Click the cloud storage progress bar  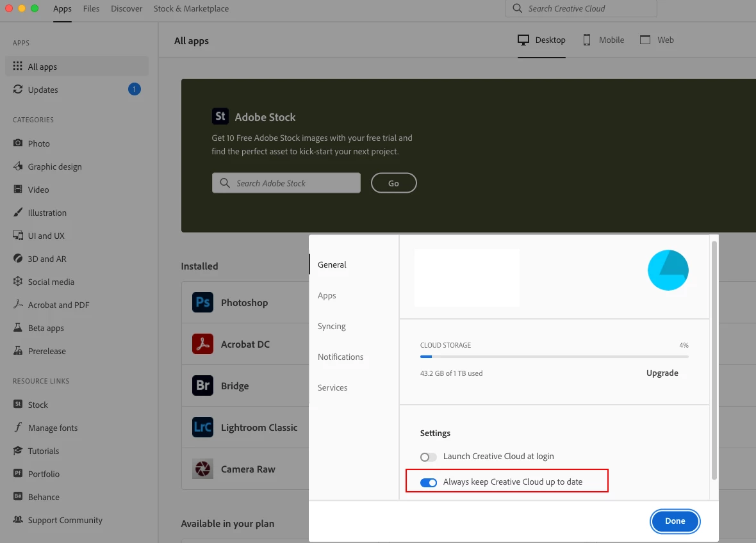pos(554,357)
